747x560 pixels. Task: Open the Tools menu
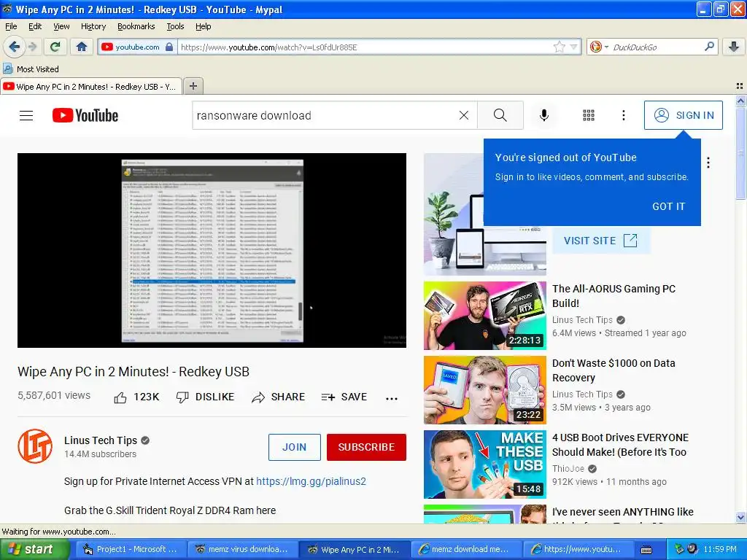tap(175, 26)
